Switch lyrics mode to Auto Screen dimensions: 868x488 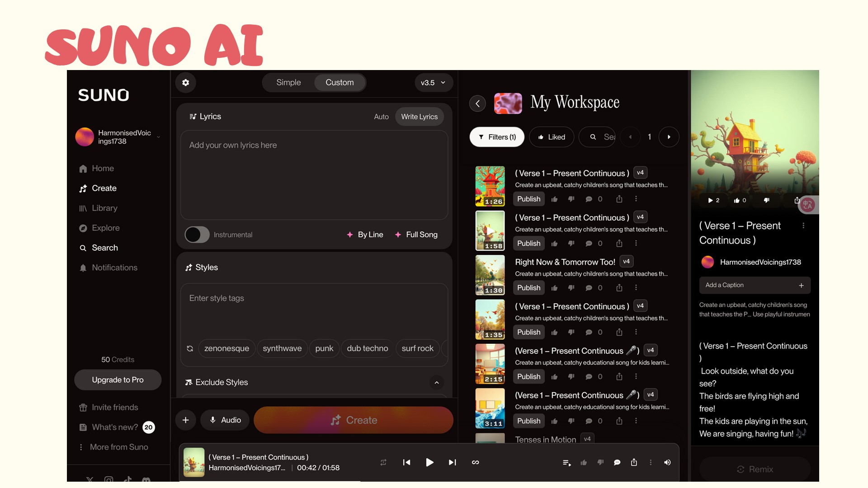coord(381,117)
